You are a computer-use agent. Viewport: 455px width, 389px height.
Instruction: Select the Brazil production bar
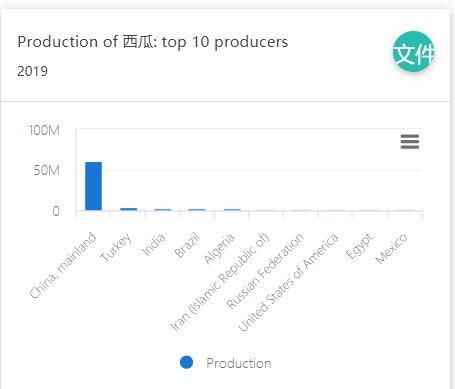pos(197,210)
